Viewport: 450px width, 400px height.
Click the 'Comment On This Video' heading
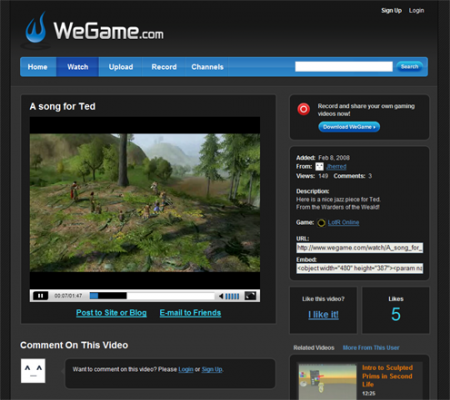click(x=74, y=345)
